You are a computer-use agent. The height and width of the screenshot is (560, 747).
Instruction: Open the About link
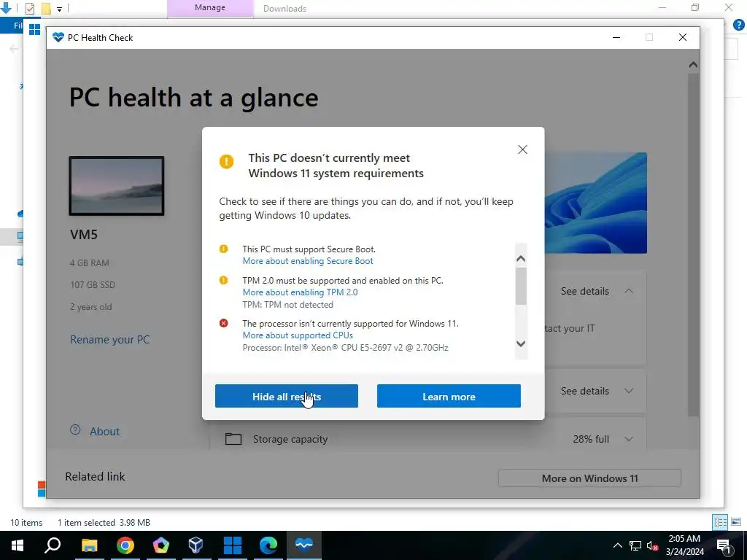(104, 432)
